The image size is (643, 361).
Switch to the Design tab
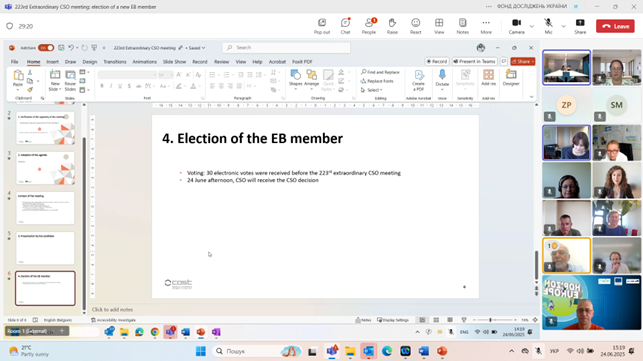[89, 62]
